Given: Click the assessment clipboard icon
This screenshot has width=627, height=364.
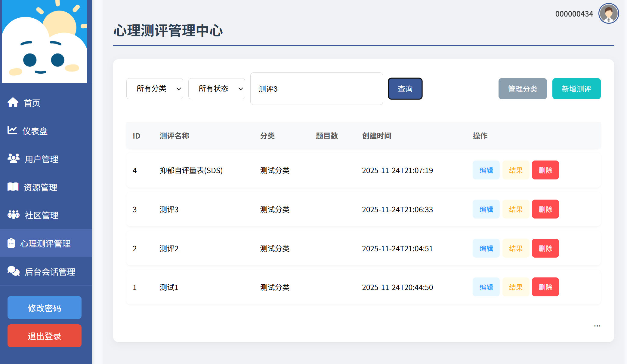Looking at the screenshot, I should point(11,243).
